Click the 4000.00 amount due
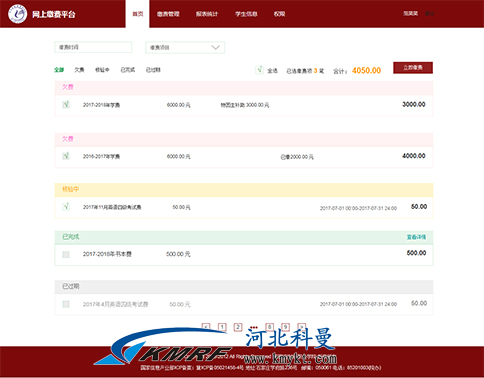The height and width of the screenshot is (378, 484). (x=414, y=156)
